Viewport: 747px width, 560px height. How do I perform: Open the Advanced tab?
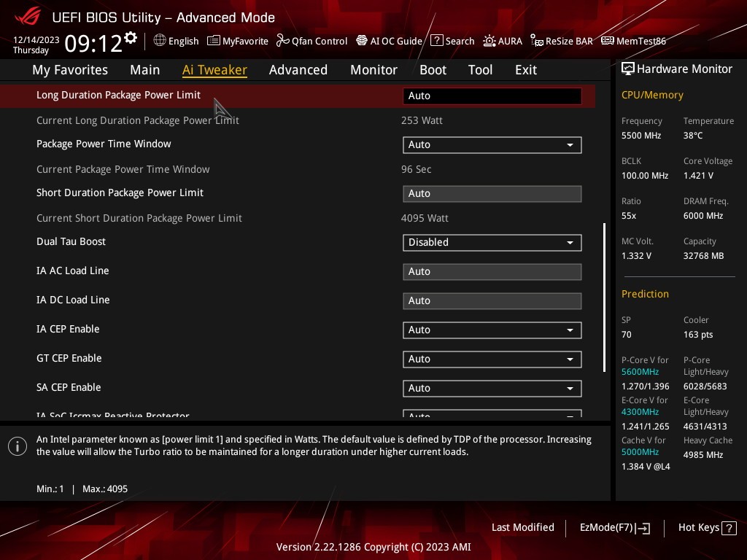coord(298,70)
